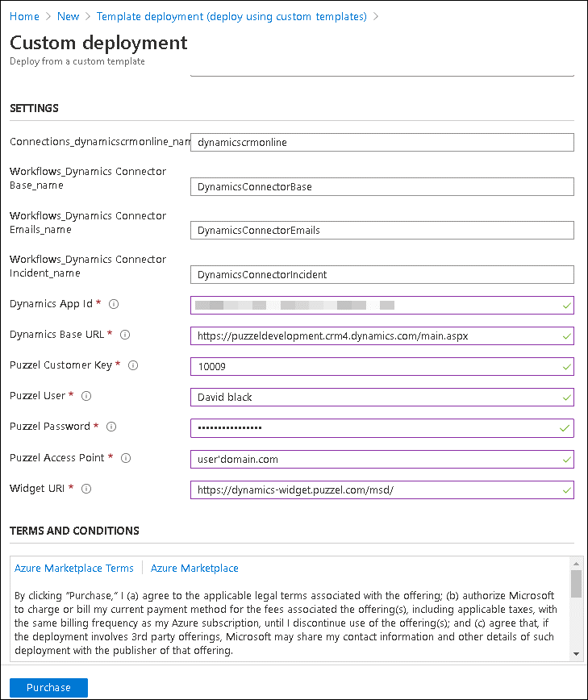Click the Widget URI input field
The image size is (588, 700).
pyautogui.click(x=382, y=490)
